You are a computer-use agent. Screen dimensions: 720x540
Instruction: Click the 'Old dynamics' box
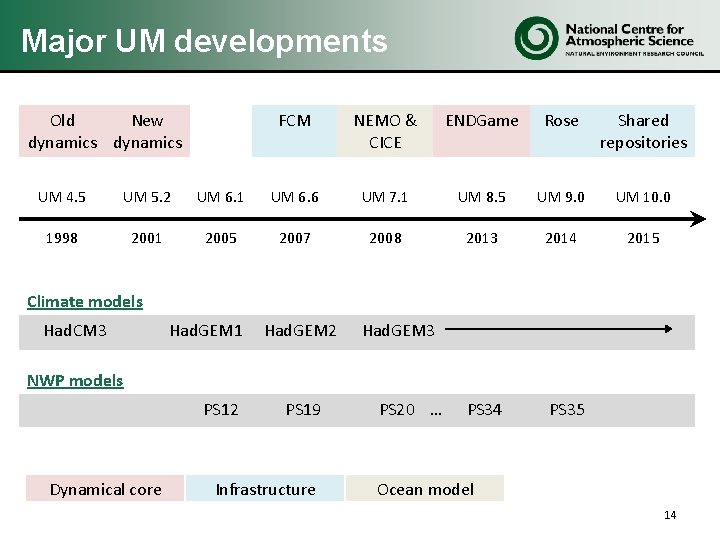tap(62, 131)
